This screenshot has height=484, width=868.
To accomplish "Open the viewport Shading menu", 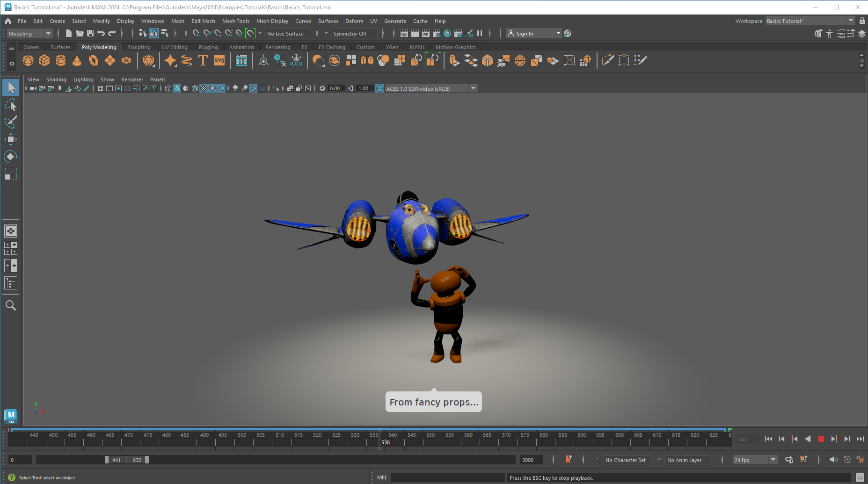I will coord(56,79).
